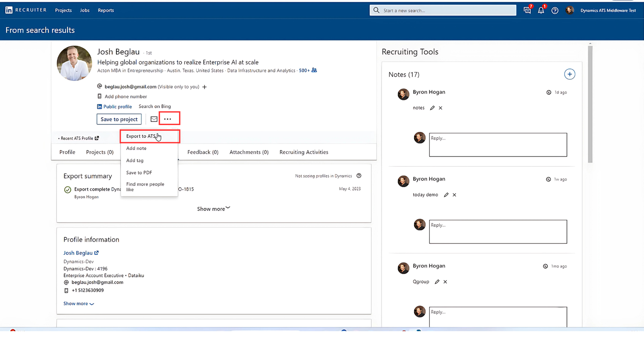
Task: Click visibility icon beside '1d ago'
Action: (549, 93)
